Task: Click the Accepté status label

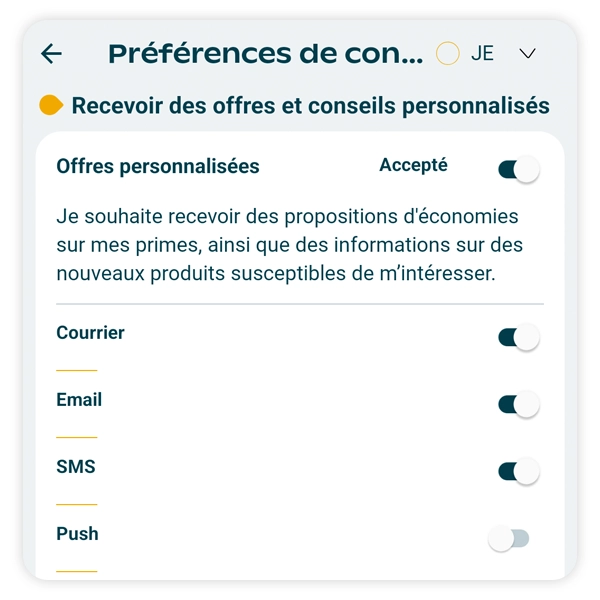Action: point(413,166)
